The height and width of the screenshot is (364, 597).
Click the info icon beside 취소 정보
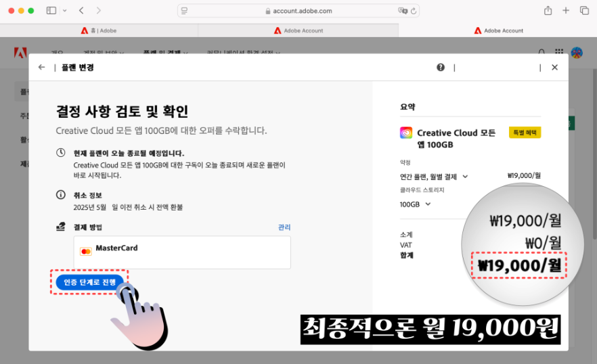tap(60, 195)
